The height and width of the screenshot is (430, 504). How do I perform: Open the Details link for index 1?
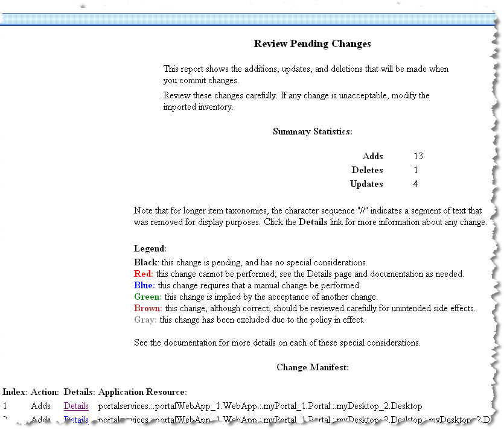[76, 406]
